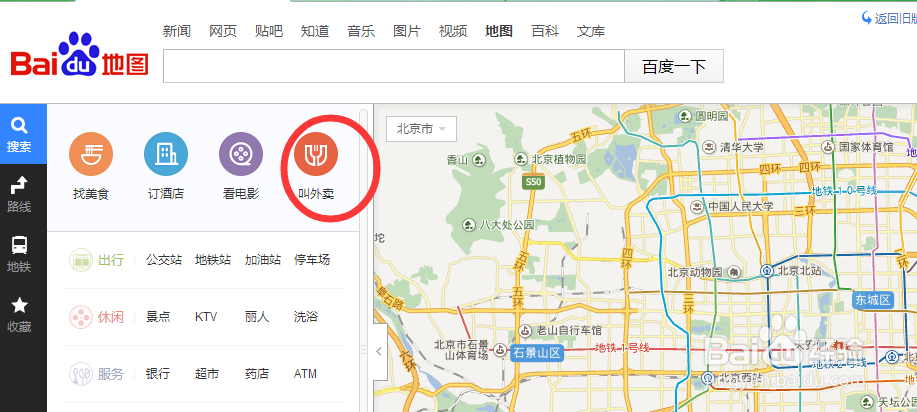This screenshot has height=412, width=917.
Task: Go to the 新闻 tab
Action: point(177,31)
